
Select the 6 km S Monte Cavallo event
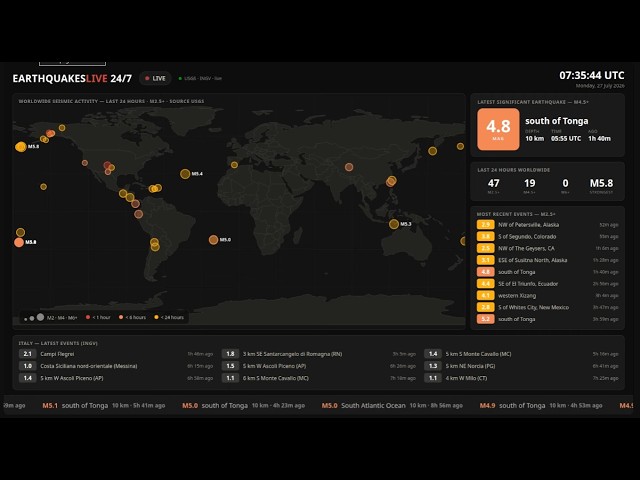pos(319,378)
